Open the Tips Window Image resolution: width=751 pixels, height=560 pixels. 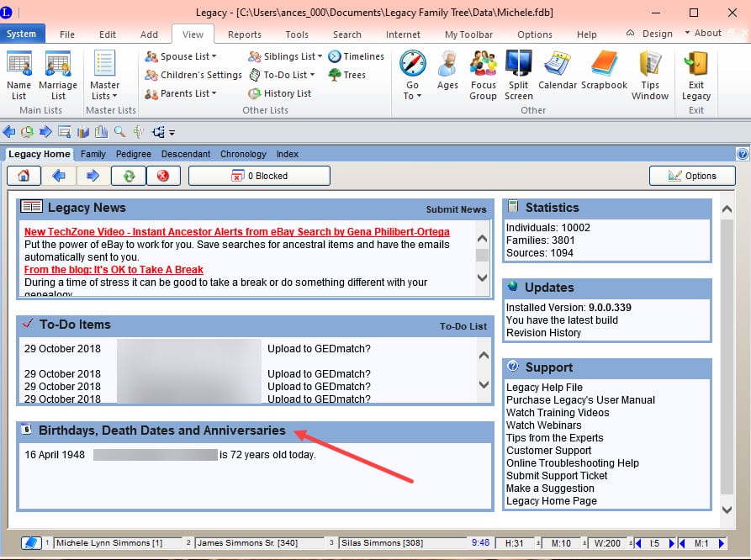(x=650, y=75)
